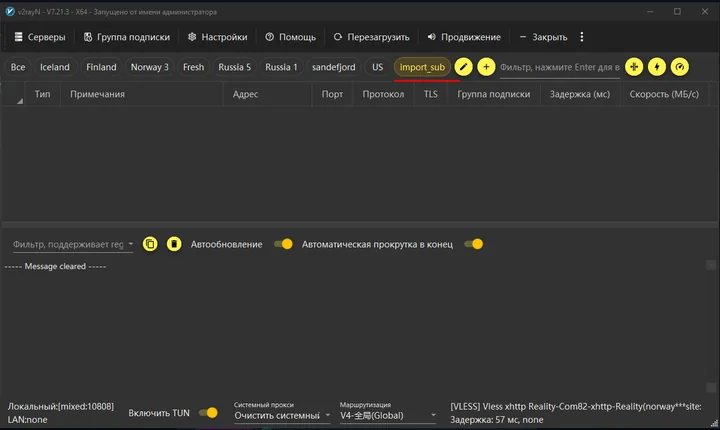Select the Fresh subscription tab
Screen dimensions: 720x430
[x=193, y=67]
